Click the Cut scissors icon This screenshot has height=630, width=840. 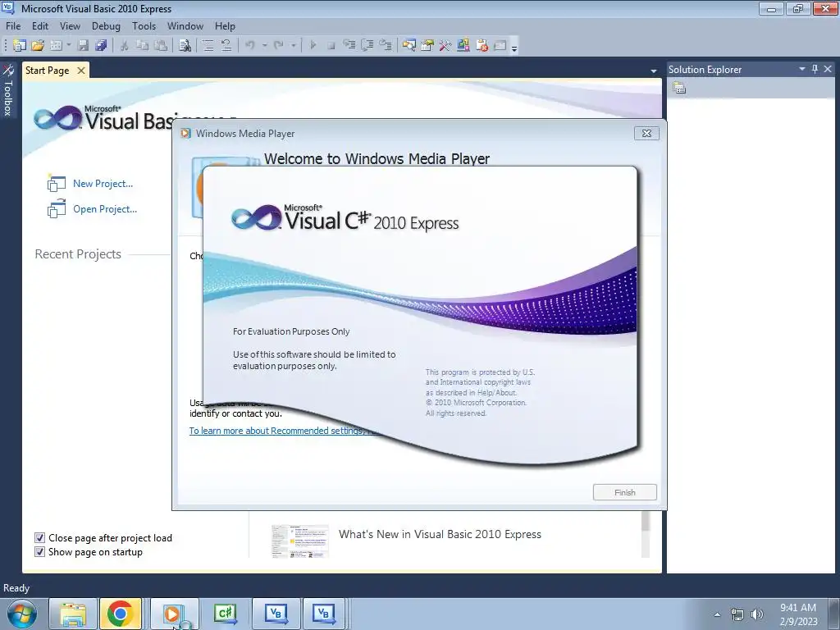point(124,46)
